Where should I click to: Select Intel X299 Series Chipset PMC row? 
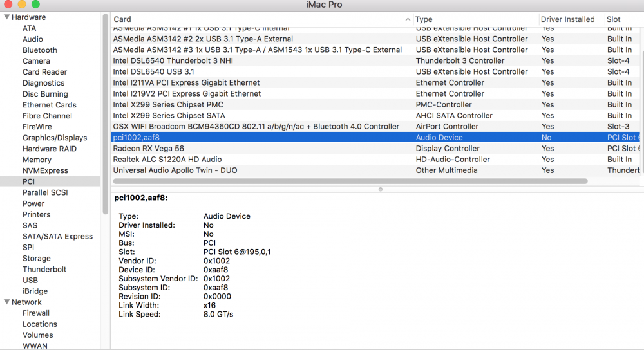click(375, 105)
